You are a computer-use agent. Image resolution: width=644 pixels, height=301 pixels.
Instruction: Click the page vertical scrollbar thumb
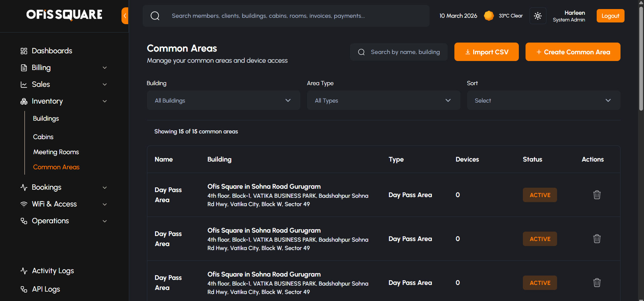[641, 57]
